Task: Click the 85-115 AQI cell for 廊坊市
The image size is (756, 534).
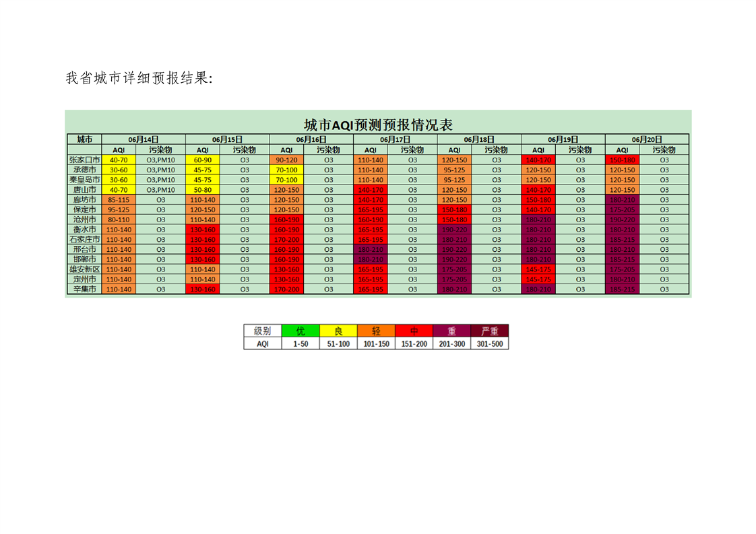Action: 119,200
